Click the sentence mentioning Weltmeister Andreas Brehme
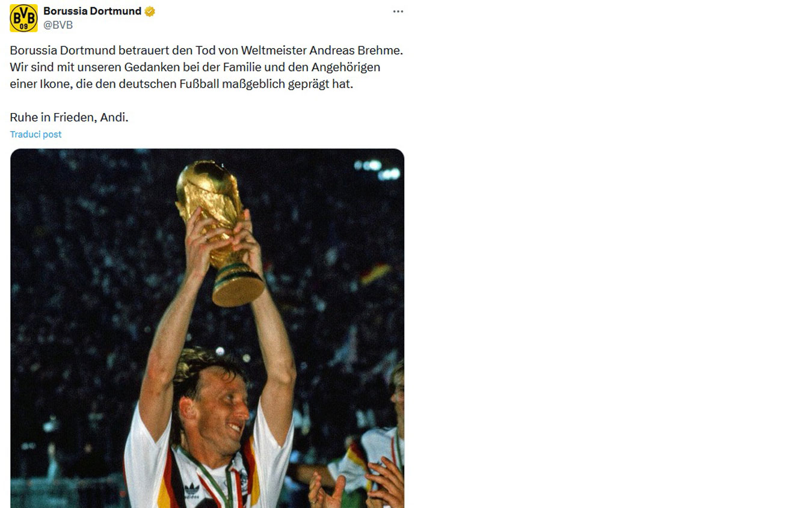812x508 pixels. tap(206, 50)
